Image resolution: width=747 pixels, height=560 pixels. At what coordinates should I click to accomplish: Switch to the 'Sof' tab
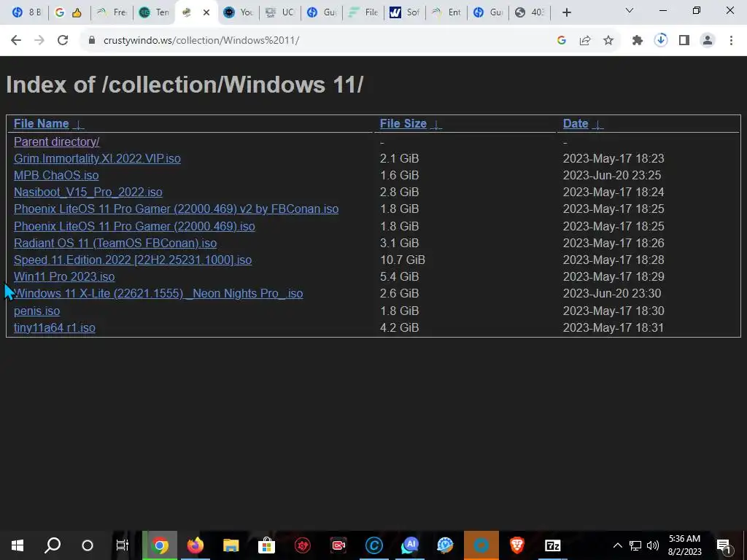coord(405,12)
